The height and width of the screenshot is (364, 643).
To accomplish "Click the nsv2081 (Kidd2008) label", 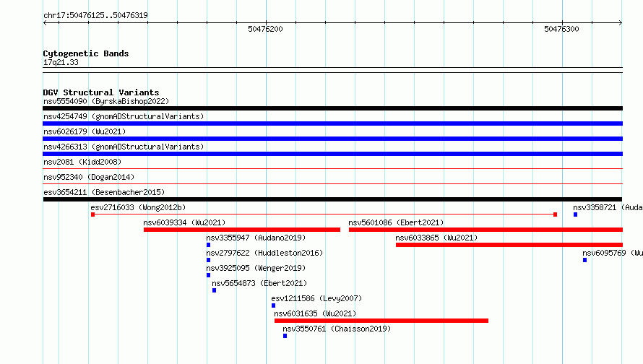I will (x=82, y=162).
